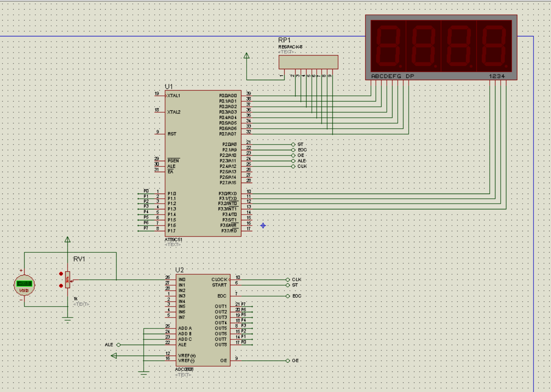Click the P0 net label on P1.0
This screenshot has width=551, height=392.
[x=146, y=191]
